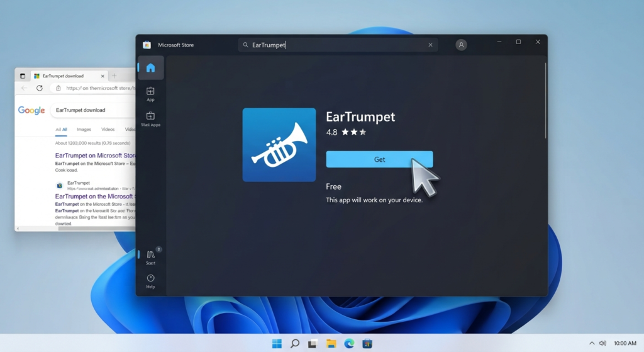The width and height of the screenshot is (644, 352).
Task: Click 'This app will work on your device' text
Action: tap(374, 200)
